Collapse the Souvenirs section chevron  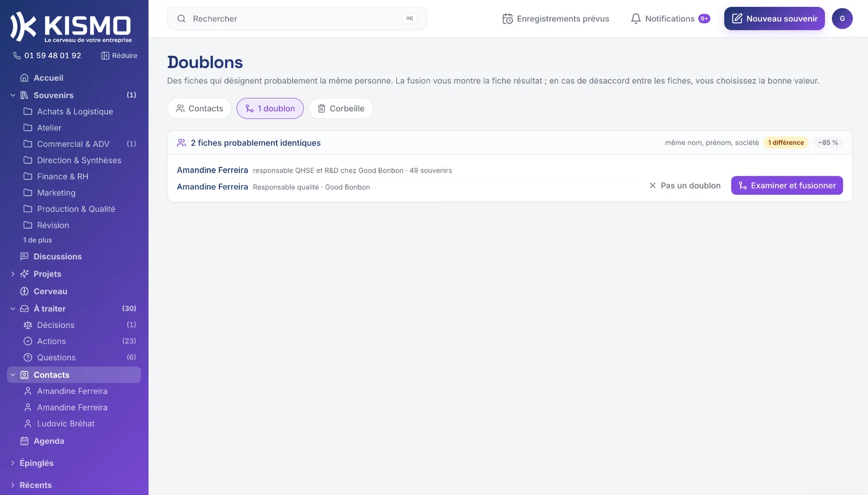(x=13, y=95)
